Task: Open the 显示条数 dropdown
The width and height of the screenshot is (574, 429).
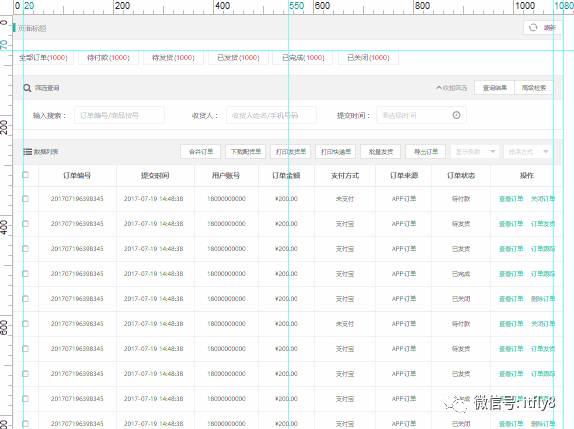Action: point(475,152)
